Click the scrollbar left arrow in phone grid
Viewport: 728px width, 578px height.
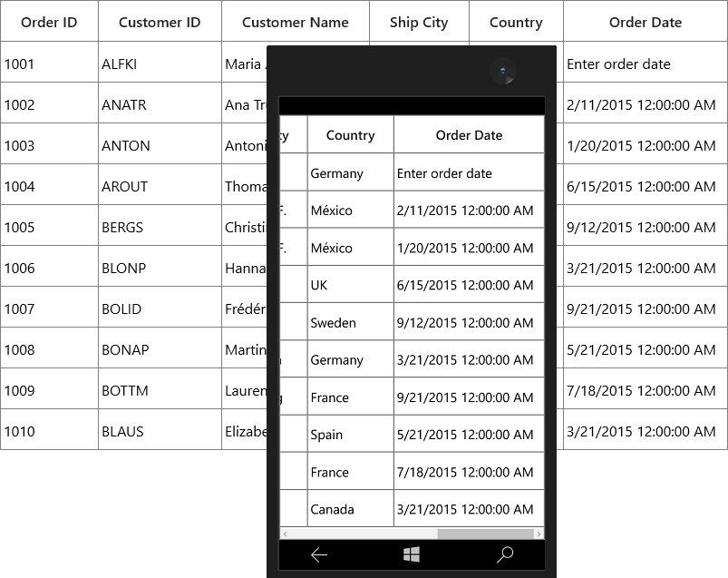tap(285, 534)
